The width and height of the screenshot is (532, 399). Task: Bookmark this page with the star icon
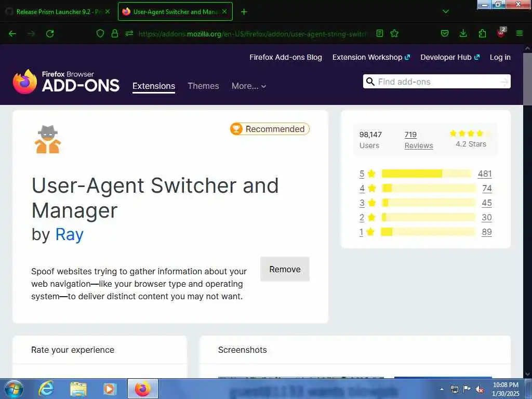[394, 33]
